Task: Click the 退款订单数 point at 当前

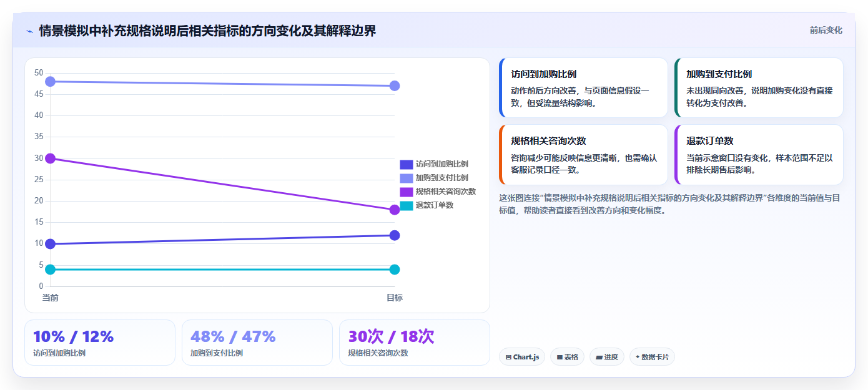Action: point(50,270)
